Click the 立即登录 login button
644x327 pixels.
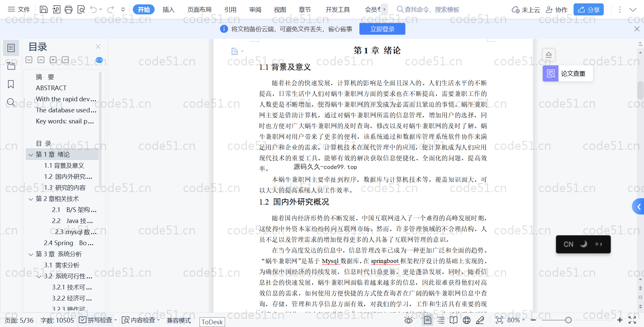click(382, 29)
